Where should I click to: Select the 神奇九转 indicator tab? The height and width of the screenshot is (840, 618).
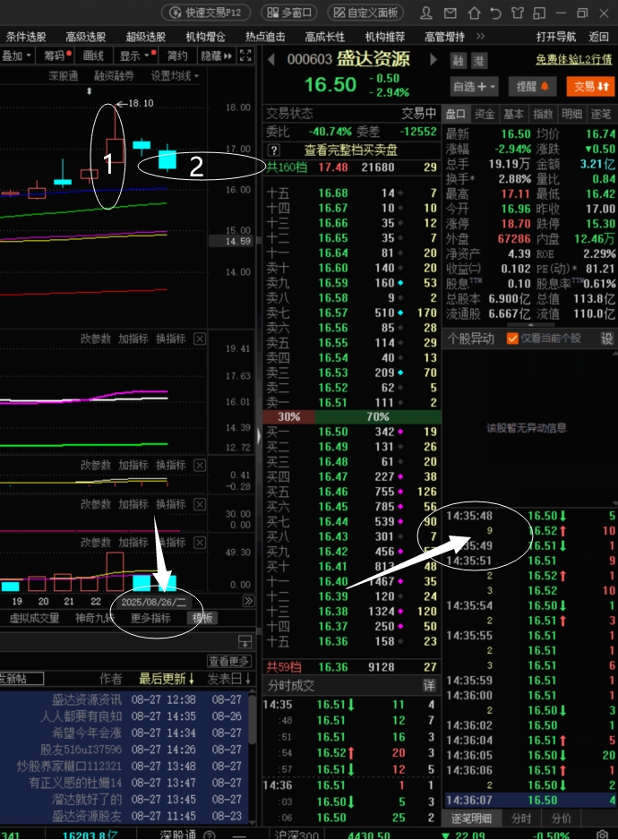95,618
